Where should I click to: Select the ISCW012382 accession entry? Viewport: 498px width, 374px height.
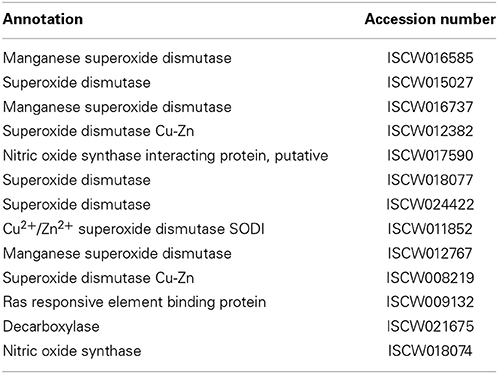[x=430, y=131]
